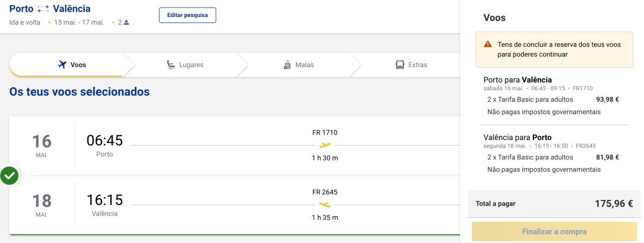Click the yellow plane icon for FR 1710
The image size is (644, 243).
click(x=325, y=145)
